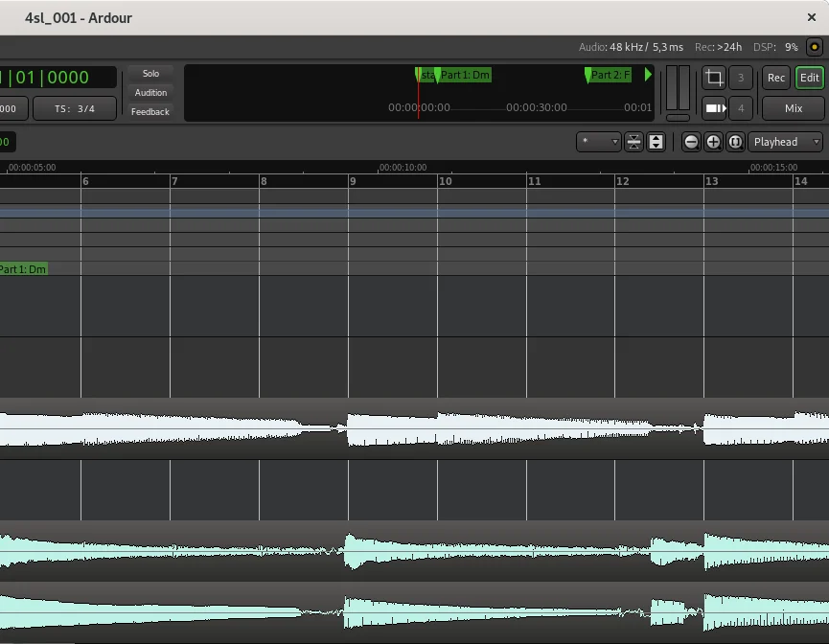Click the red playhead in mini timeline
This screenshot has height=644, width=829.
(418, 93)
